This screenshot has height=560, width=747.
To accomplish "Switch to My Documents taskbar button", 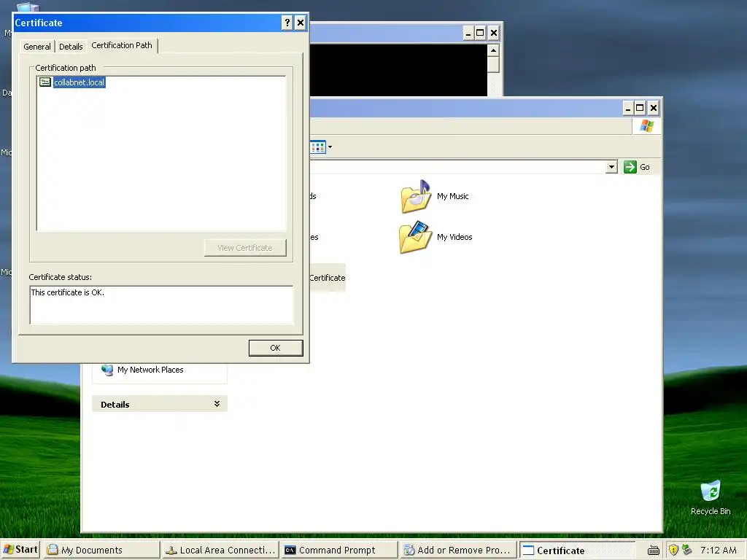I will [x=102, y=550].
